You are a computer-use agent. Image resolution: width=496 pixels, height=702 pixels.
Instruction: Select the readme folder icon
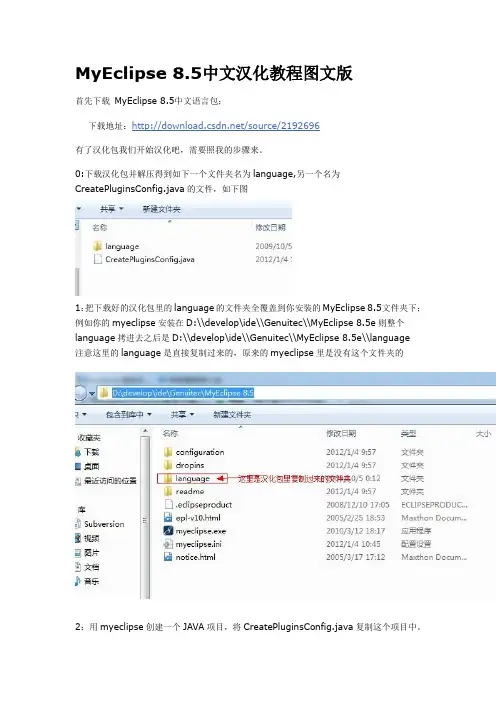click(168, 491)
